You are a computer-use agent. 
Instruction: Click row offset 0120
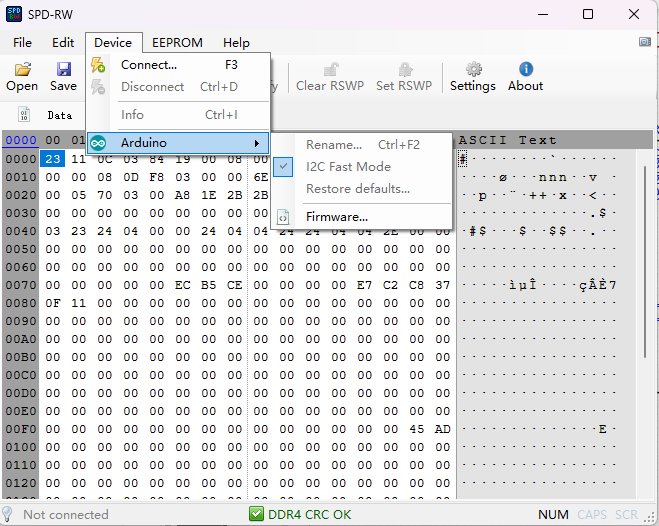pyautogui.click(x=21, y=483)
